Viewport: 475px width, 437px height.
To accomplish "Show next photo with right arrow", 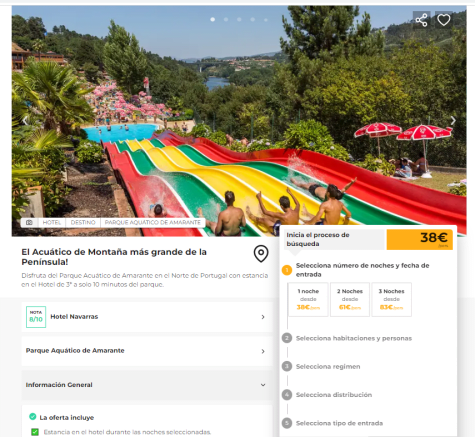I will coord(453,120).
